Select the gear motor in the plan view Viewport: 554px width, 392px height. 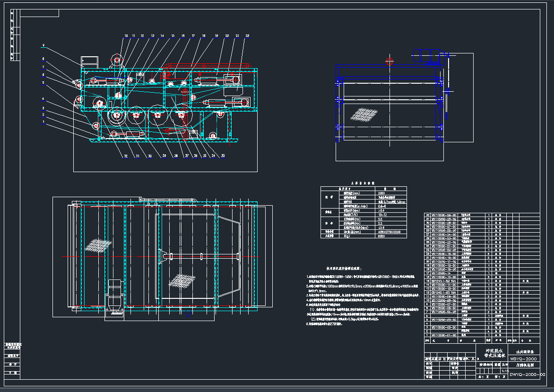tap(115, 296)
